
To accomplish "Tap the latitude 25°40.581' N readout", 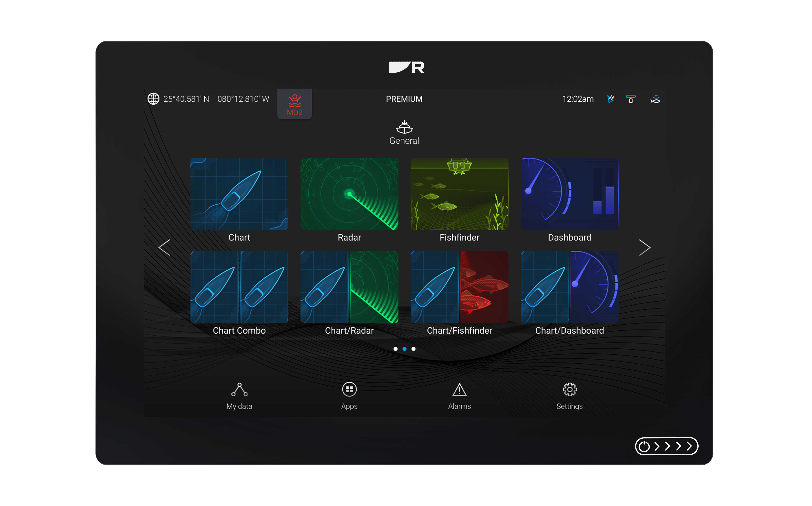I will (186, 99).
